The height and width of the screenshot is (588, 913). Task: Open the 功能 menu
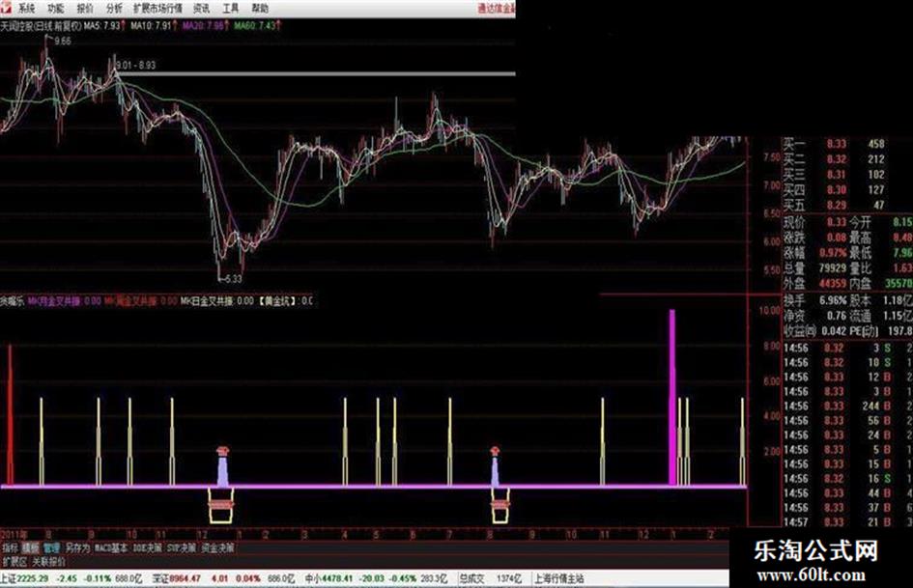55,8
